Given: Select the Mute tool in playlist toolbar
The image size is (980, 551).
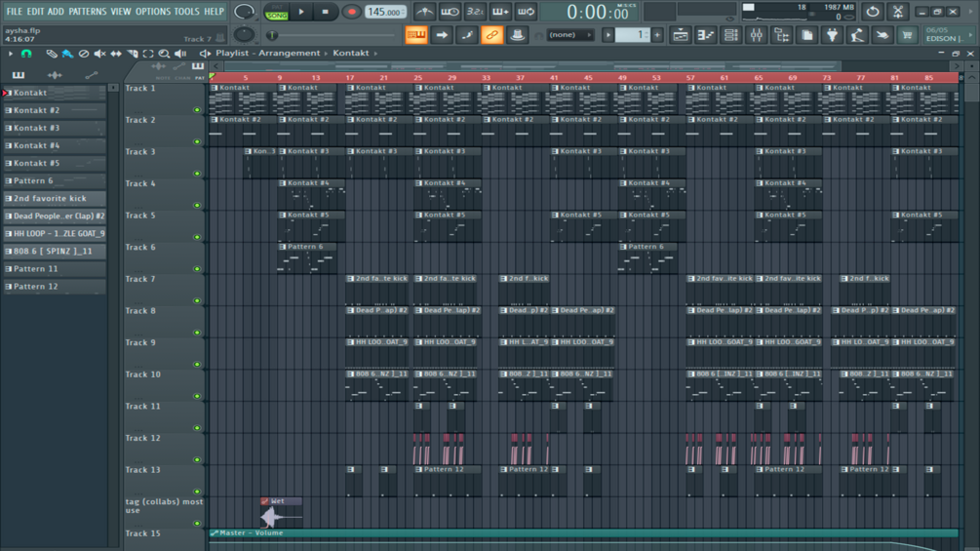Looking at the screenshot, I should tap(100, 54).
